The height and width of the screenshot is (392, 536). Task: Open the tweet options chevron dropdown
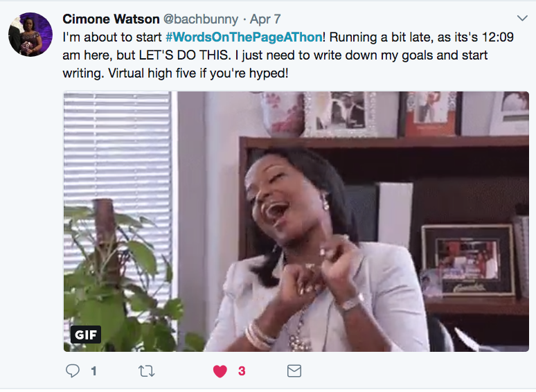(522, 17)
